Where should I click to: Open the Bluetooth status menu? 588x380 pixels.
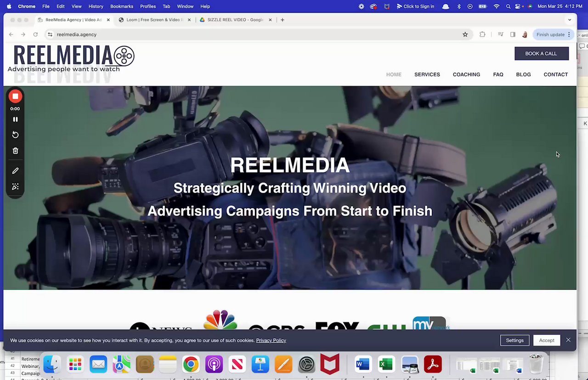[458, 6]
